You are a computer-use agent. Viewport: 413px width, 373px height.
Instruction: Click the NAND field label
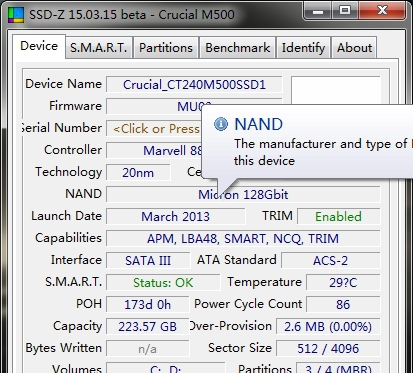pyautogui.click(x=83, y=194)
